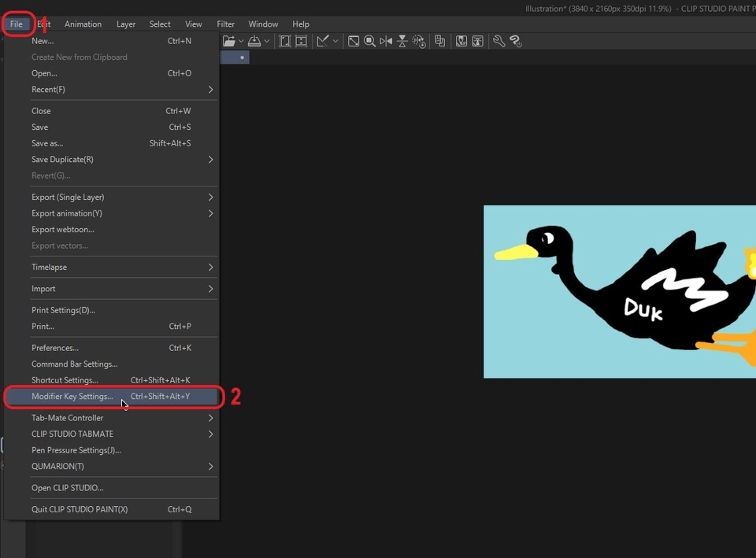Screen dimensions: 756x558
Task: Click the Open file folder toolbar icon
Action: 229,42
